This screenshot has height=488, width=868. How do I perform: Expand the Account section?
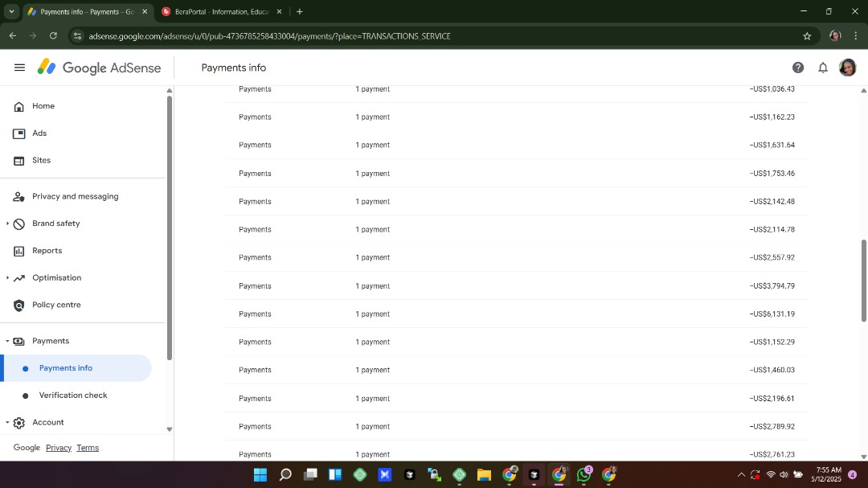[8, 422]
